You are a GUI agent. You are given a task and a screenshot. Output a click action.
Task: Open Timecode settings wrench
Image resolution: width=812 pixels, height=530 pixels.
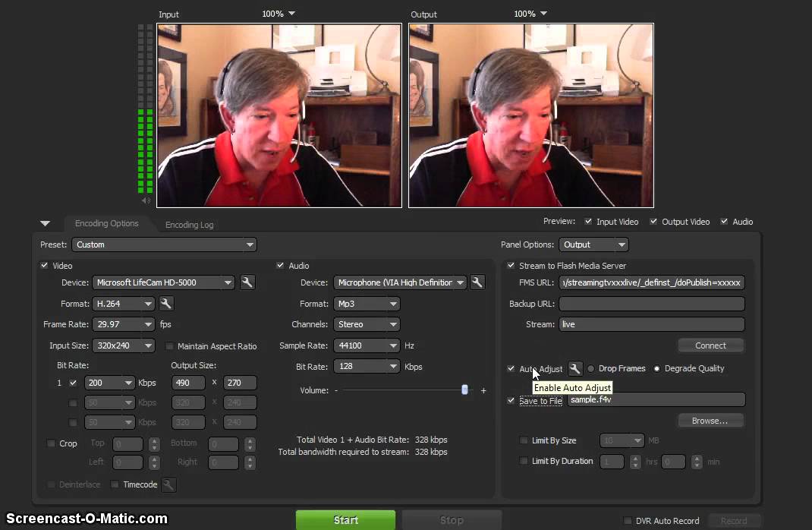tap(168, 485)
